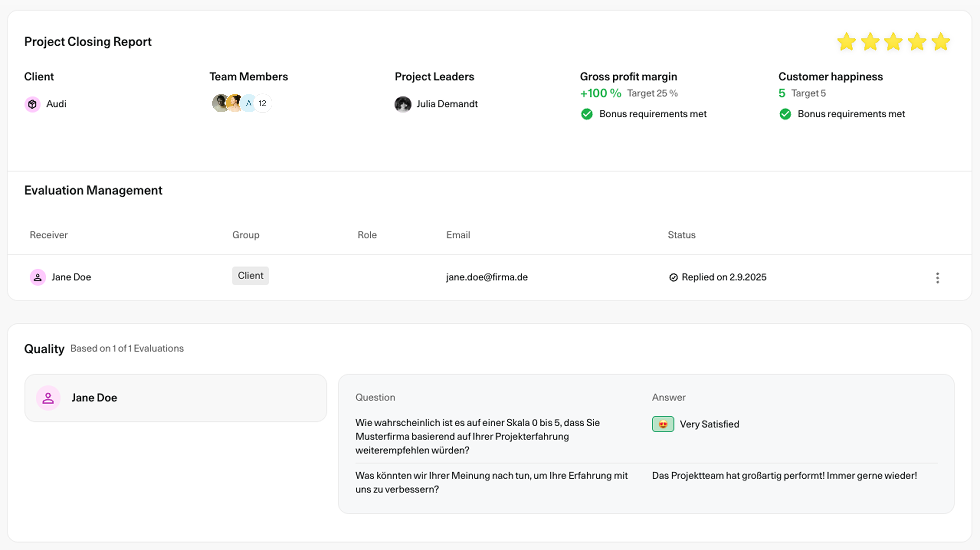Sort by Receiver column header
This screenshot has height=550, width=980.
[x=49, y=235]
